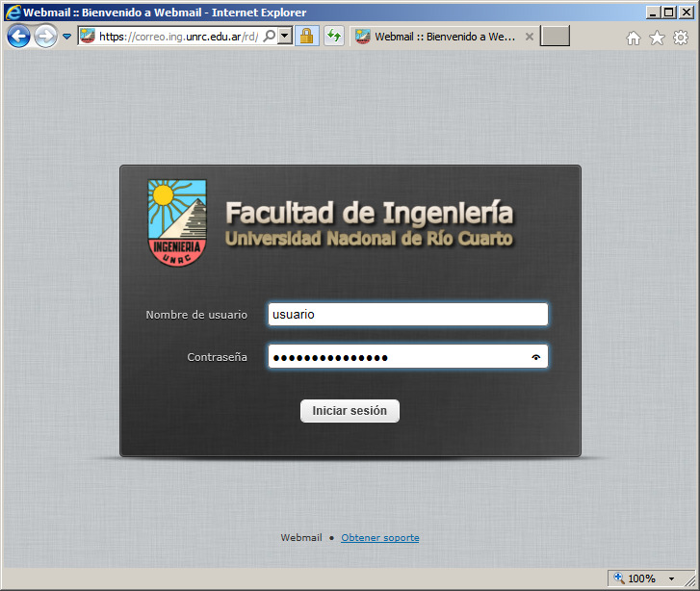700x591 pixels.
Task: Expand the 100% zoom dropdown arrow
Action: pos(671,578)
